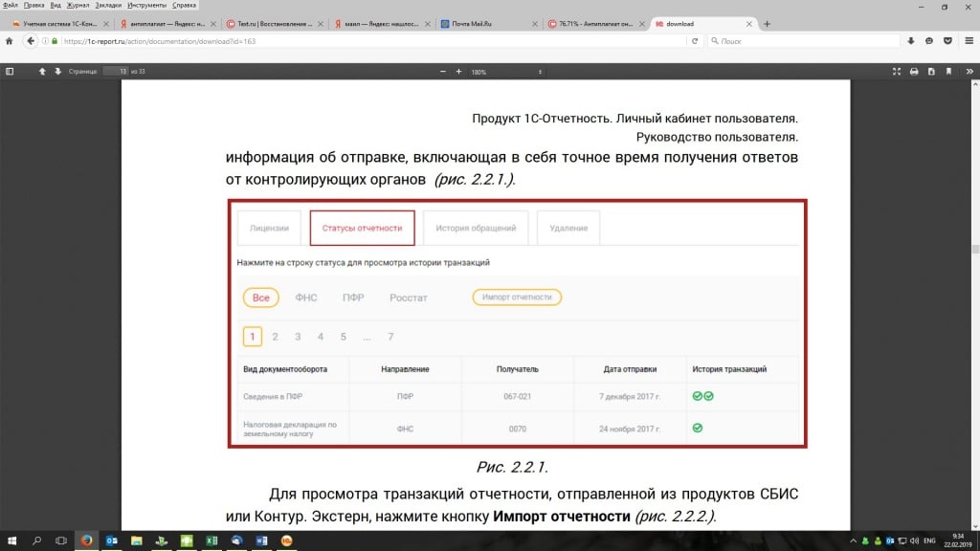Download the PDF file from viewer toolbar
980x551 pixels.
tap(930, 72)
